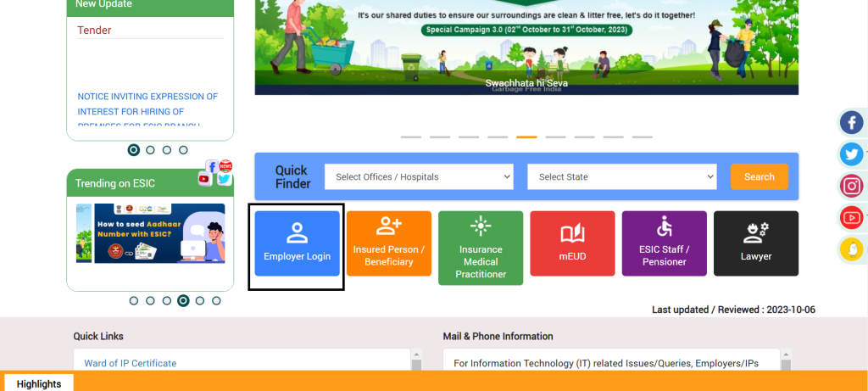Viewport: 868px width, 391px height.
Task: Open the Tender link in New Update
Action: tap(94, 30)
